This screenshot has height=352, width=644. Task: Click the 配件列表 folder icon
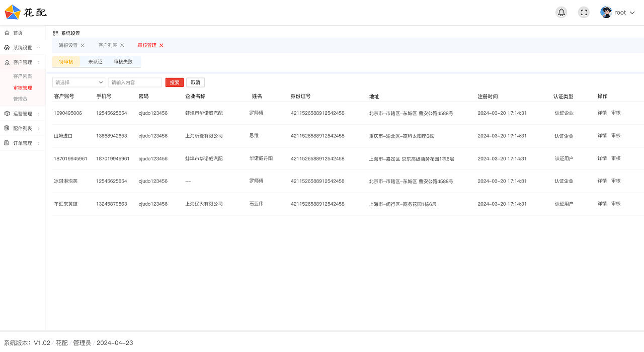click(7, 128)
